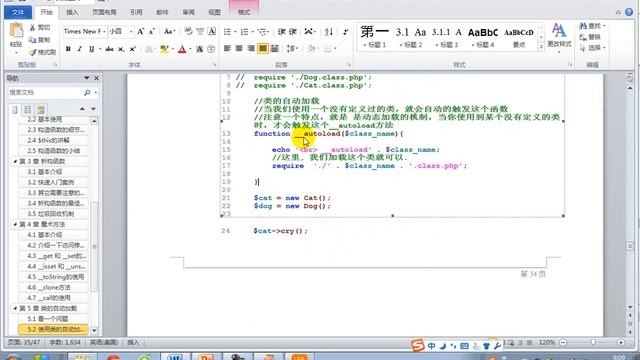Open the Change Case (Aa) icon
Viewport: 640px width, 360px height.
click(169, 31)
